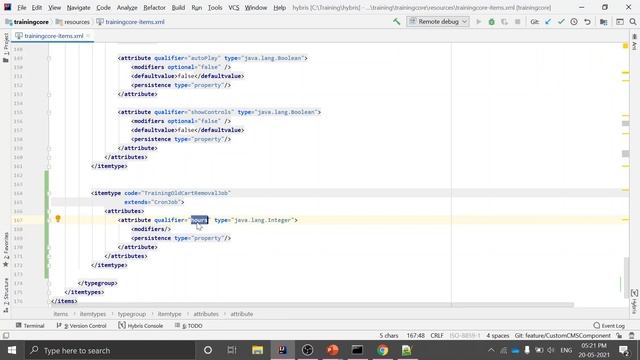Open the Remote debug configuration dropdown
The image size is (640, 360).
(x=438, y=22)
